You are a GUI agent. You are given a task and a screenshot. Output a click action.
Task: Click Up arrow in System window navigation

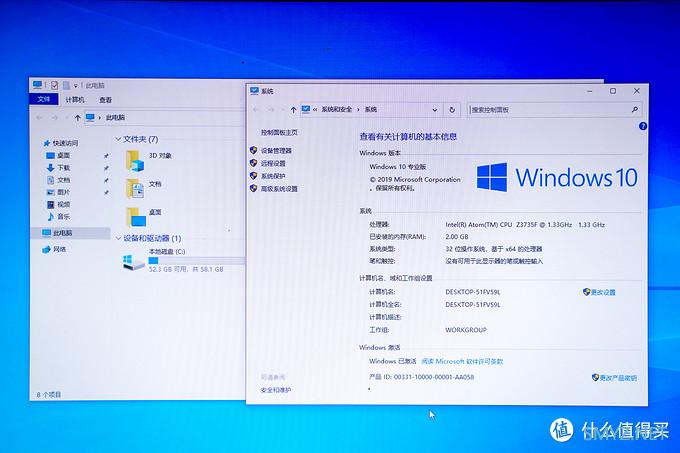coord(293,110)
